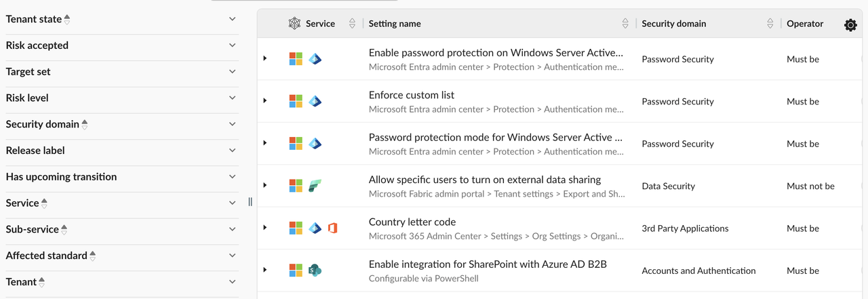Image resolution: width=868 pixels, height=299 pixels.
Task: Click Entra icon in Enforce custom list row
Action: (x=315, y=102)
